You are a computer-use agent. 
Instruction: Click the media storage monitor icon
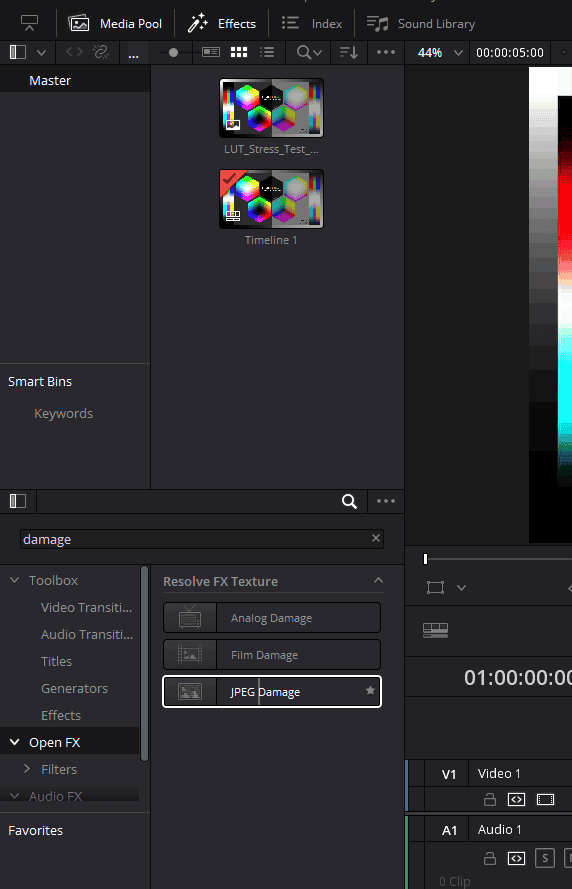click(29, 23)
